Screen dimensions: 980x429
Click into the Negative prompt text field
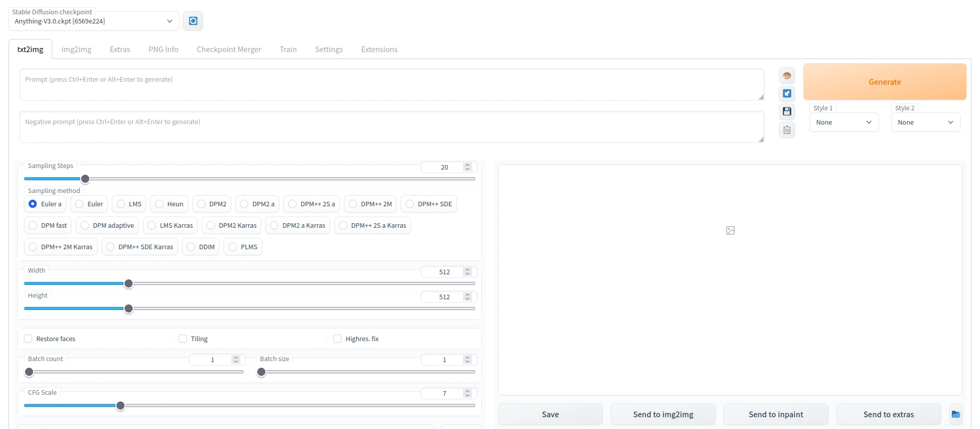click(391, 127)
